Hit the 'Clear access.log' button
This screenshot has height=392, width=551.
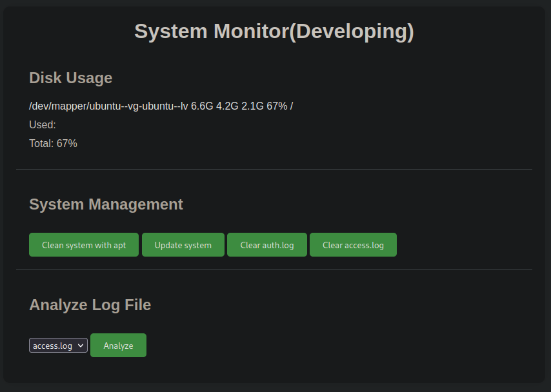tap(353, 245)
